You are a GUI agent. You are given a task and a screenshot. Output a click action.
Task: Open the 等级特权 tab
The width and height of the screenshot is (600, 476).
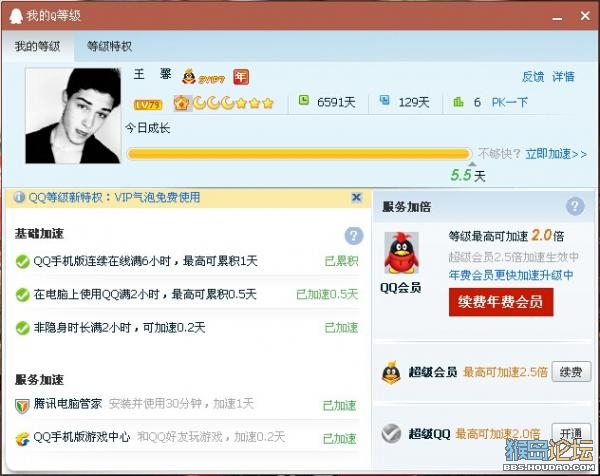point(109,47)
